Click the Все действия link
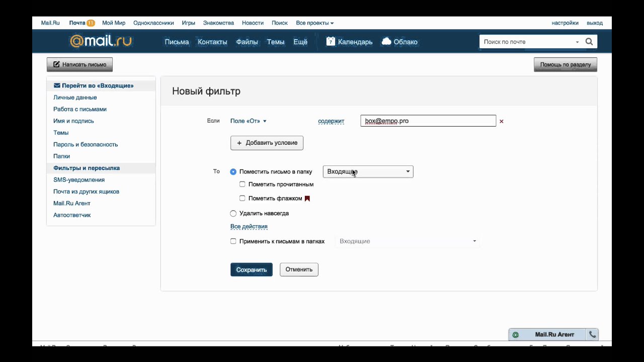Image resolution: width=644 pixels, height=362 pixels. [x=249, y=227]
